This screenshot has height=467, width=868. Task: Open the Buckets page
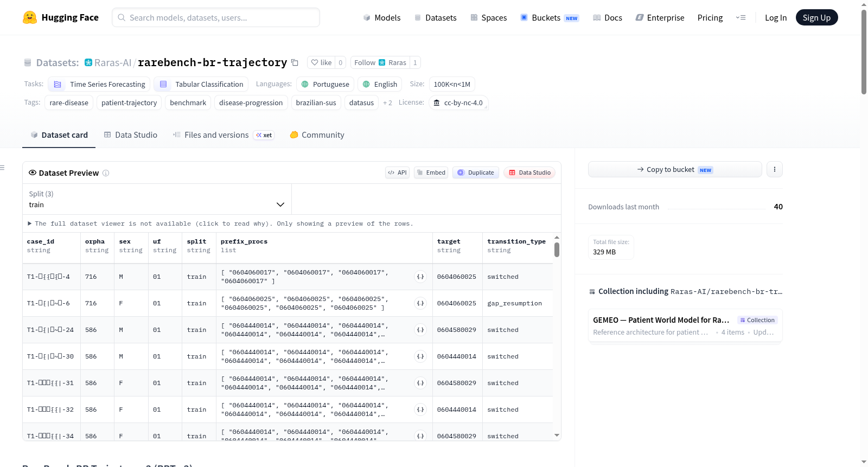coord(550,17)
